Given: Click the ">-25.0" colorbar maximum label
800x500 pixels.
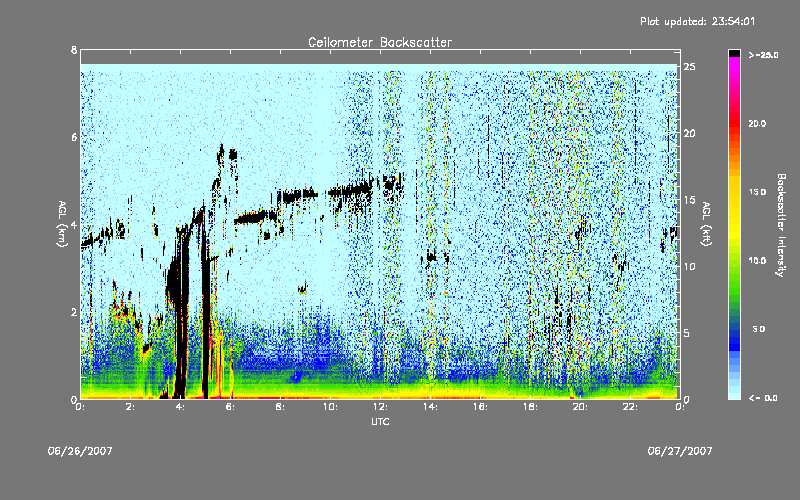Looking at the screenshot, I should pos(763,55).
